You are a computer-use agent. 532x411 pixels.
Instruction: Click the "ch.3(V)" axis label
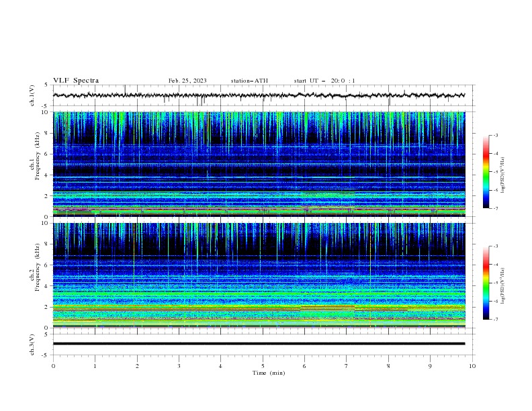click(32, 345)
